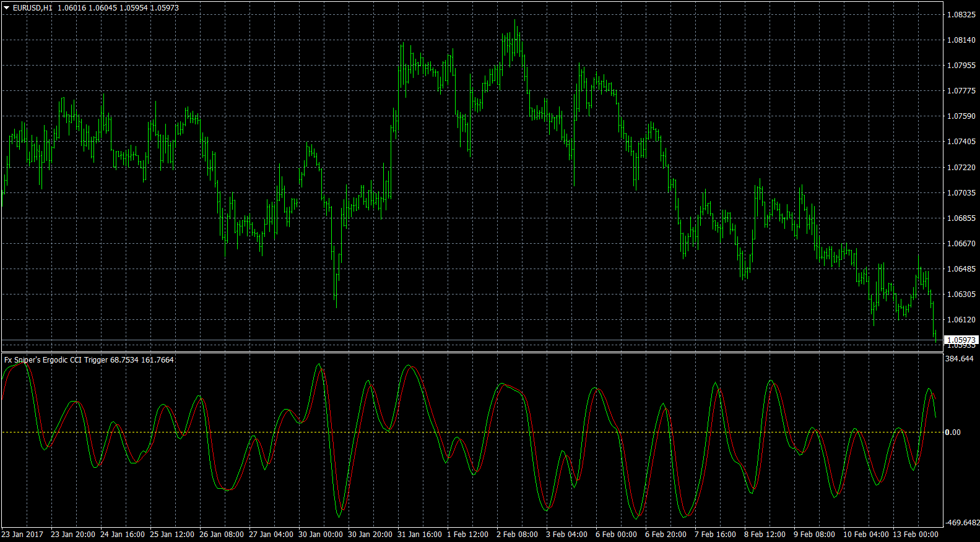Select the 30 Jan 20:00 time label
This screenshot has width=980, height=542.
[x=370, y=535]
